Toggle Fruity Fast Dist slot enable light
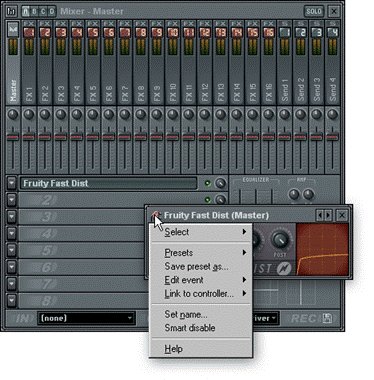This screenshot has height=380, width=374. [207, 183]
